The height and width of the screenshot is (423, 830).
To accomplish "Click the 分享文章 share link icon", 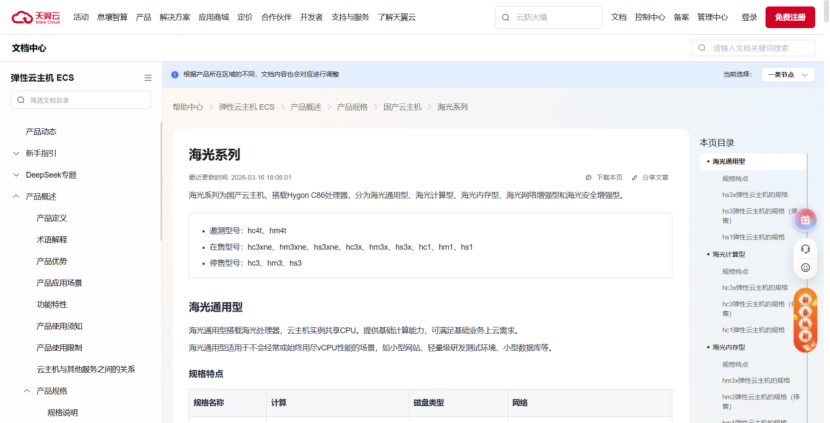I will point(635,177).
